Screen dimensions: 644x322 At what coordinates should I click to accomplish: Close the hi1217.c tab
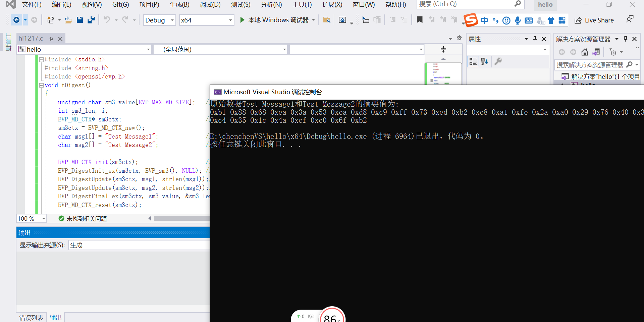click(x=60, y=39)
